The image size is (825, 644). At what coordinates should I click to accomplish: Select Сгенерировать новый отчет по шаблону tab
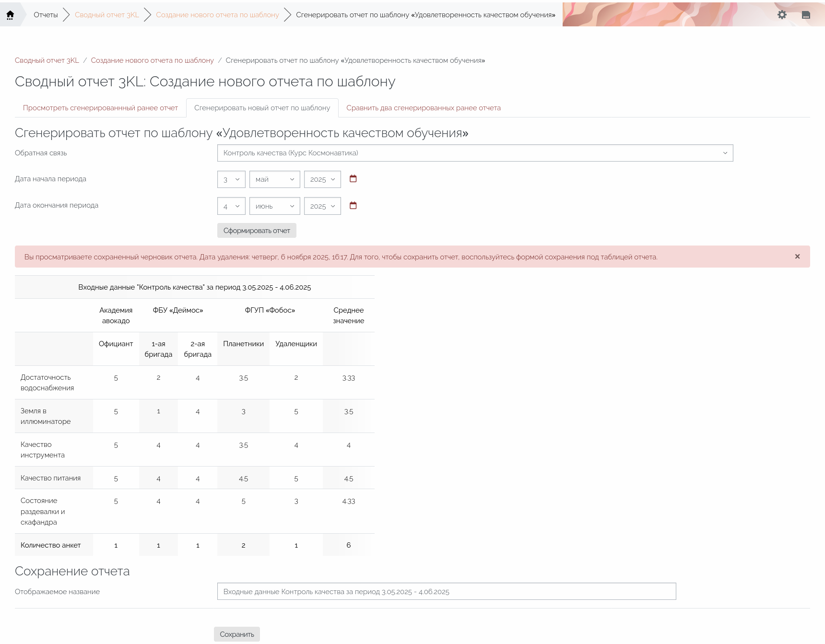pos(262,108)
